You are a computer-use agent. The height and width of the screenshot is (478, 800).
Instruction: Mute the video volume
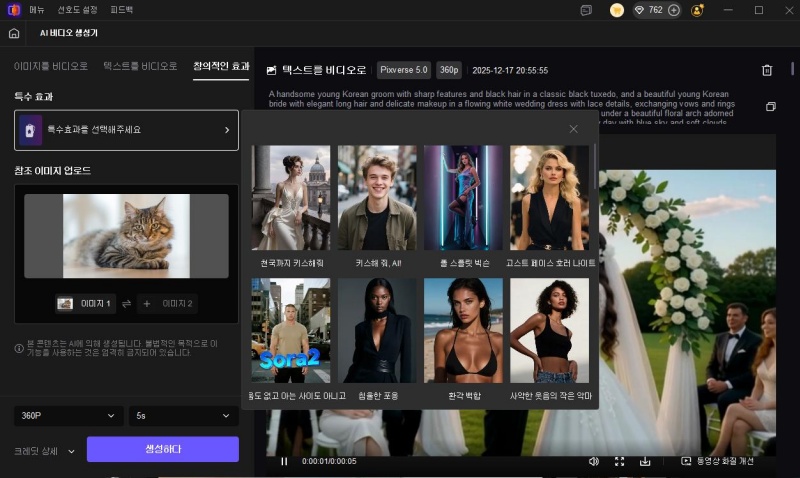pyautogui.click(x=593, y=461)
